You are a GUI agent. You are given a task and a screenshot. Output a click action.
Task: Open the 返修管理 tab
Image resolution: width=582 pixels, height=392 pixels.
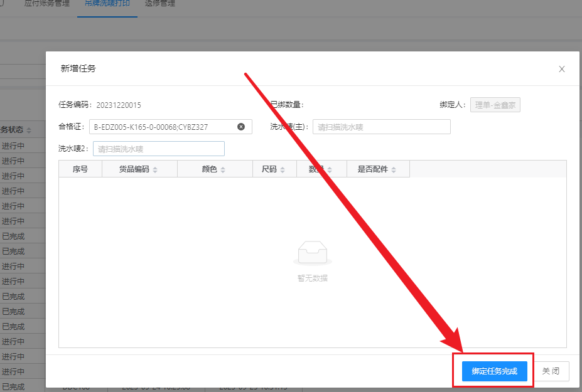pos(160,4)
